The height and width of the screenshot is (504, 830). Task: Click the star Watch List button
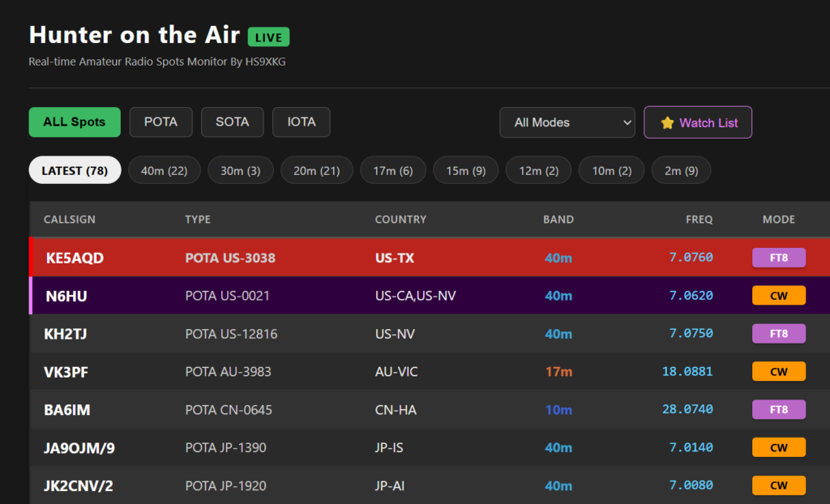[697, 122]
